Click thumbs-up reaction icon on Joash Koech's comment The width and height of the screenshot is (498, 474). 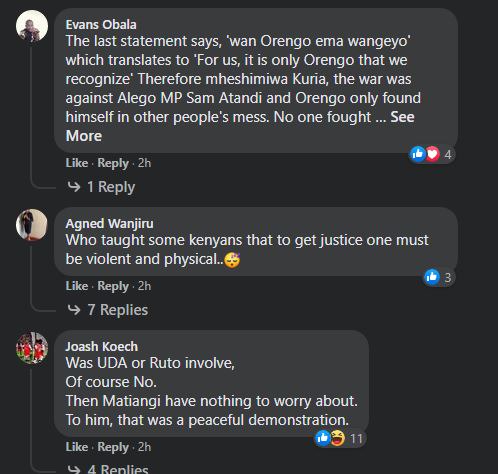click(323, 438)
